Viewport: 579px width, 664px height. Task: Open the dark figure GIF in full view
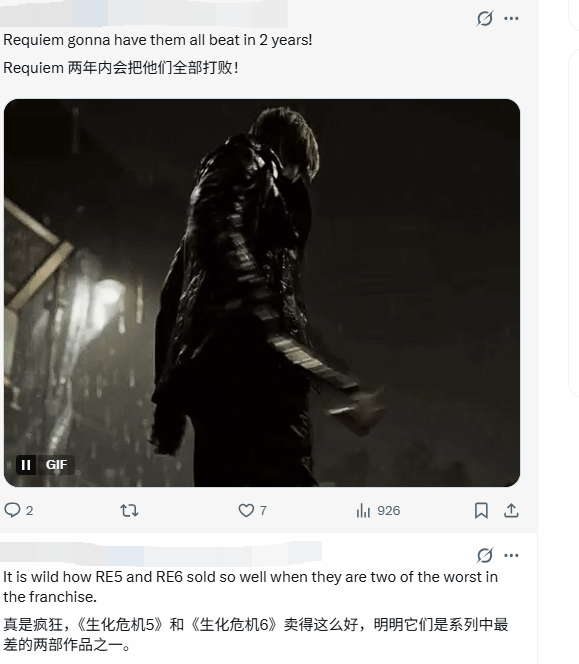point(262,293)
